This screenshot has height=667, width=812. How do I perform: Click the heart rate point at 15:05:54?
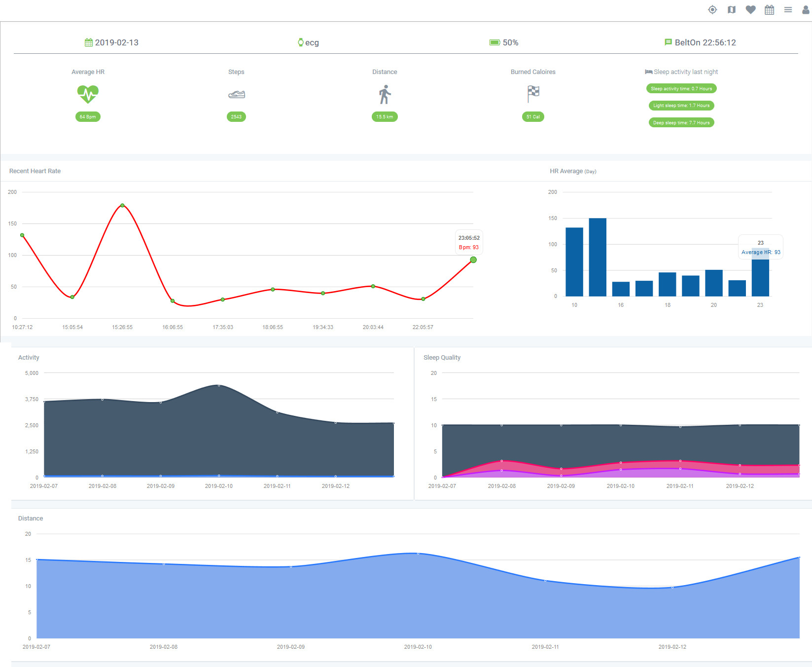tap(72, 297)
